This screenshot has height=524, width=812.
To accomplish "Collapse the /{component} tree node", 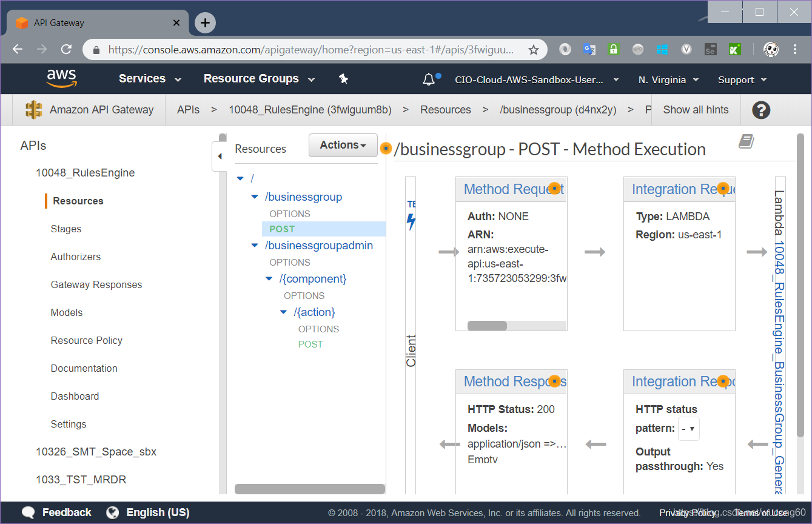I will pyautogui.click(x=269, y=279).
